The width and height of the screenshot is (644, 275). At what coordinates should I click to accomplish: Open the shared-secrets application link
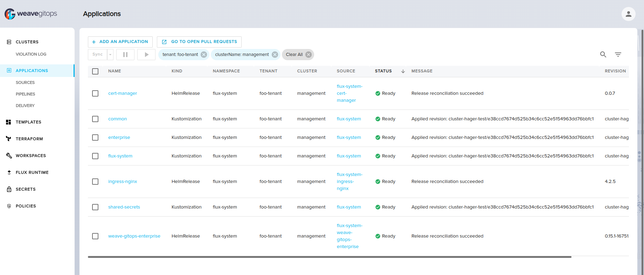click(124, 207)
